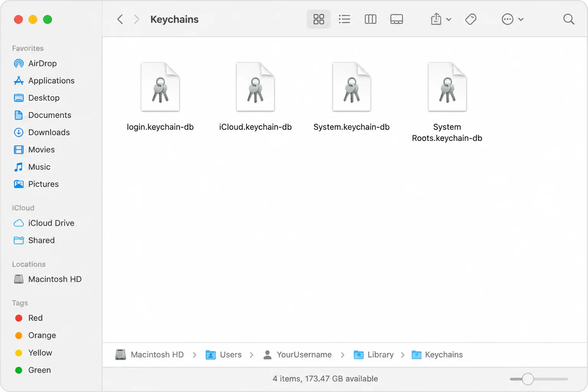Switch to icon grid view
The height and width of the screenshot is (392, 588).
click(318, 19)
